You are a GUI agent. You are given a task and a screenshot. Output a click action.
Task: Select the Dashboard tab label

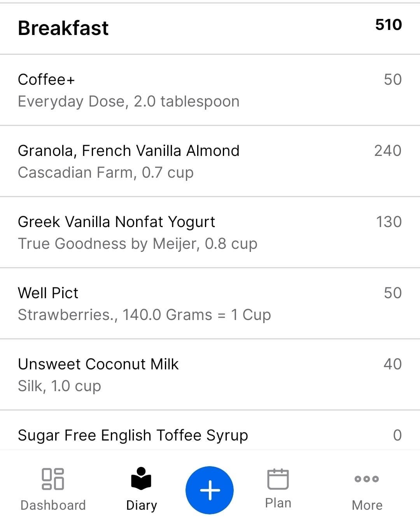pos(53,505)
